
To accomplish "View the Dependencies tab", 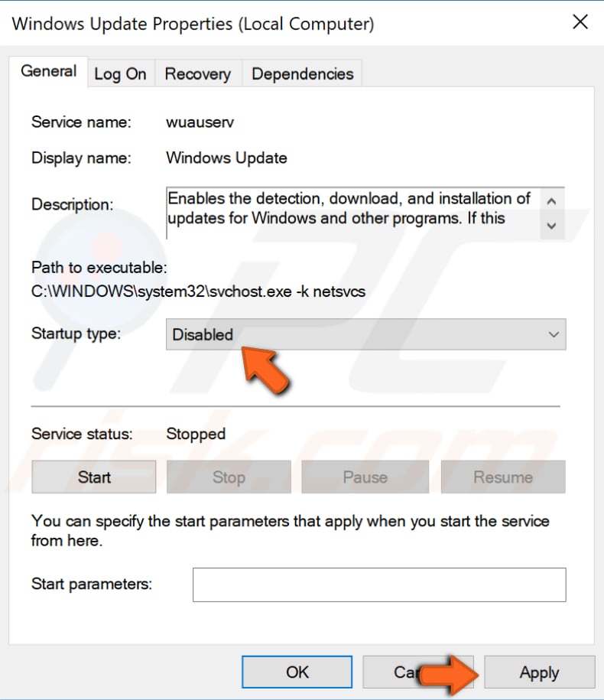I will (302, 73).
